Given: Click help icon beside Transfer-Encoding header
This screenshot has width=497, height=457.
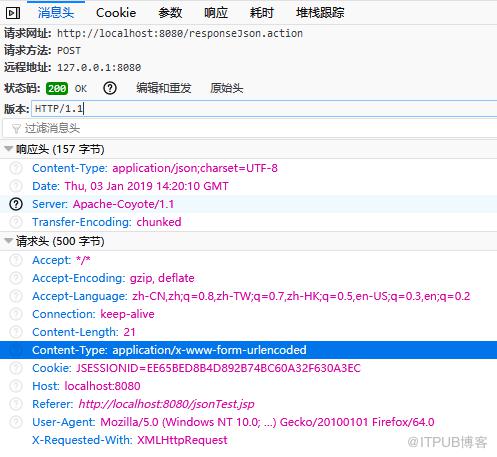Looking at the screenshot, I should coord(16,222).
